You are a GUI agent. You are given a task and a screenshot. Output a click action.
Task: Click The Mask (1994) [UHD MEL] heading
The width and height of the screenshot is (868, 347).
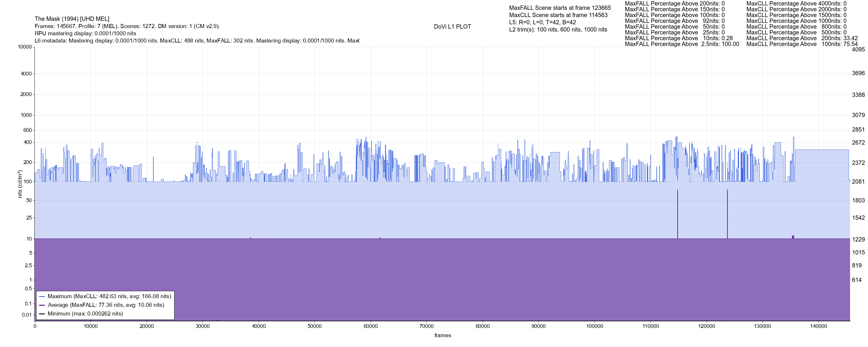72,19
